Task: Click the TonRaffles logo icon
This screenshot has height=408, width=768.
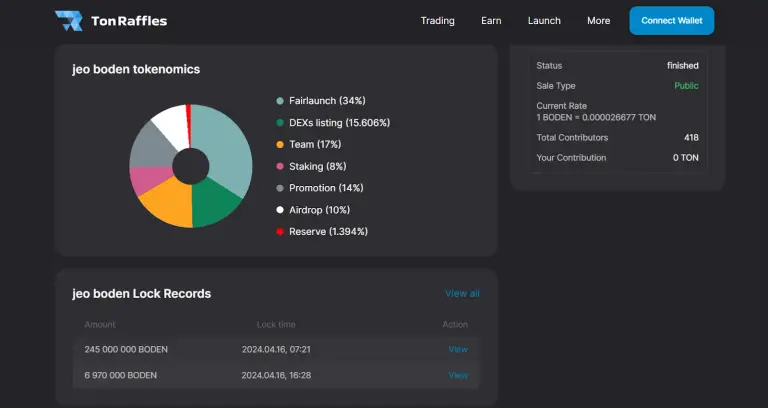Action: tap(69, 21)
